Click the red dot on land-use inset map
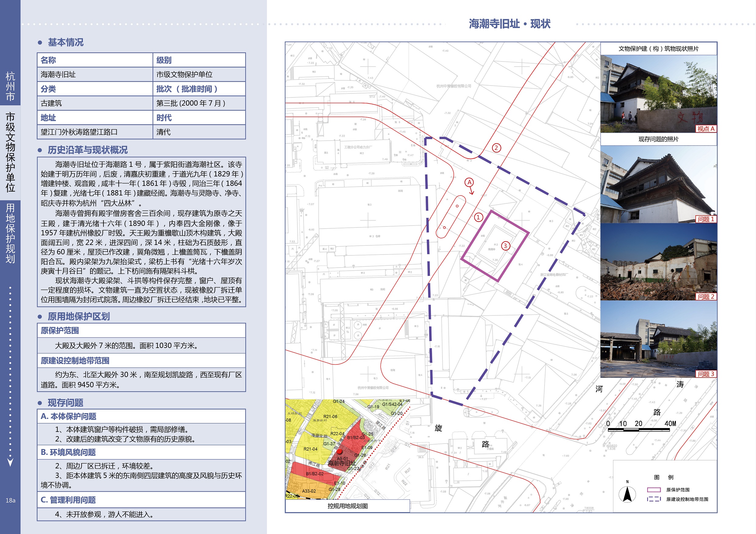 click(339, 452)
